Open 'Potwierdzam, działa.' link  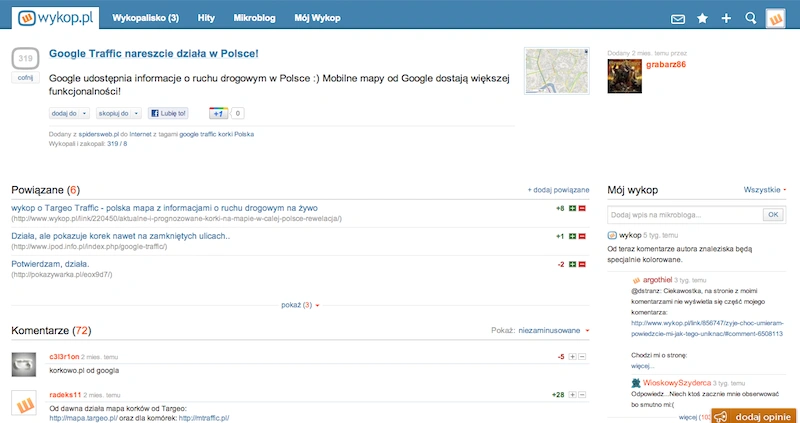point(50,264)
